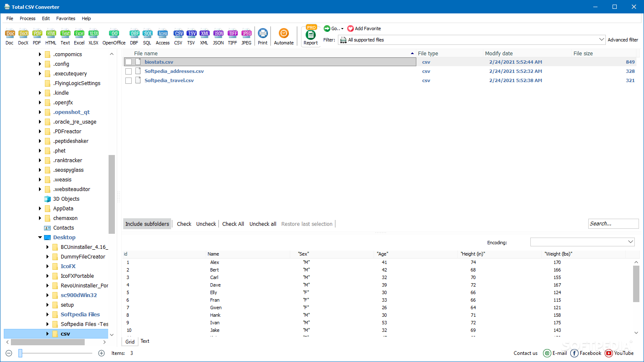Switch to the Grid tab
The height and width of the screenshot is (362, 644).
point(130,341)
